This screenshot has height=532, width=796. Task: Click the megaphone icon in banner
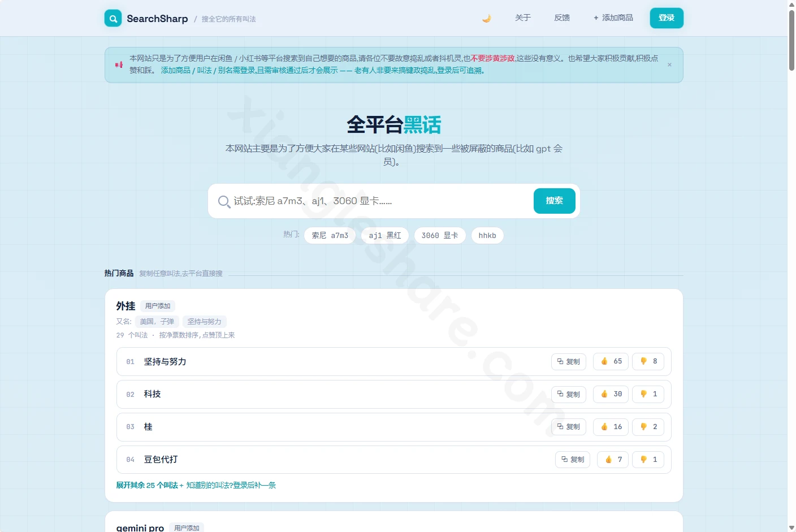coord(119,64)
